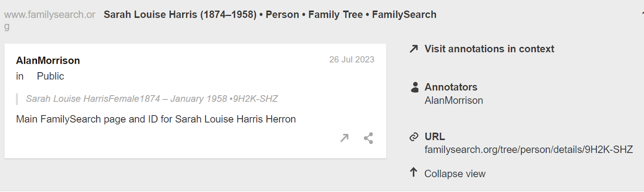This screenshot has height=192, width=644.
Task: Open the Visit annotations in context link
Action: click(x=489, y=49)
